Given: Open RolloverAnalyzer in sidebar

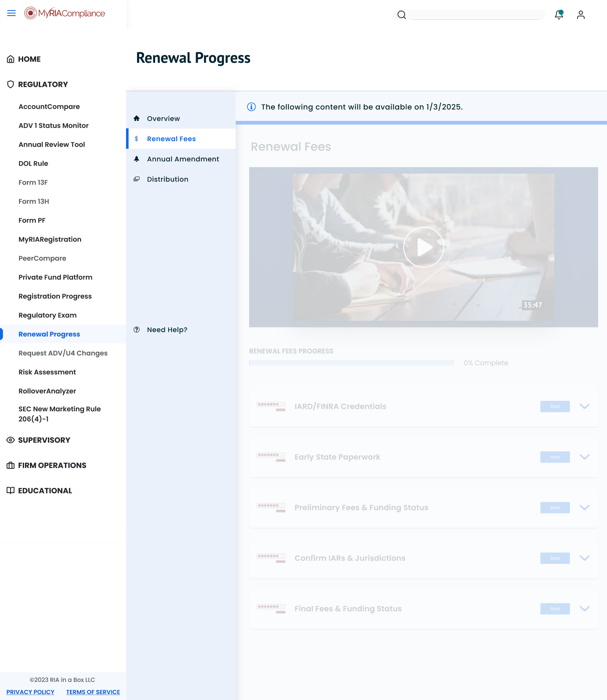Looking at the screenshot, I should 47,391.
